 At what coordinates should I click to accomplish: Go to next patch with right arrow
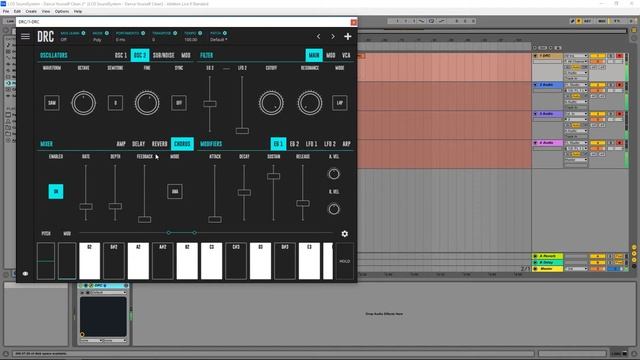click(333, 36)
